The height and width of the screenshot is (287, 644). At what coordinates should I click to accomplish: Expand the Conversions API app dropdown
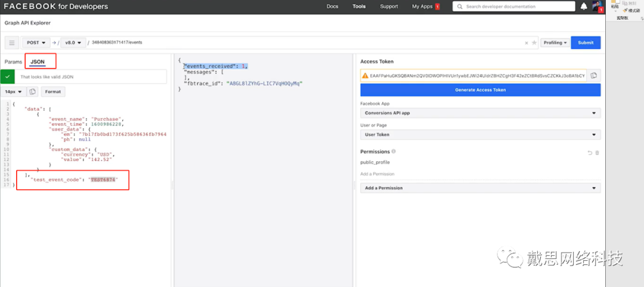tap(481, 113)
